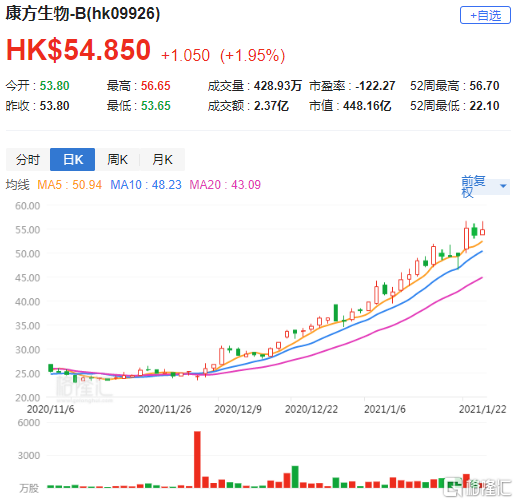
Task: Click the MA10 : 48.23 indicator label
Action: (x=146, y=185)
